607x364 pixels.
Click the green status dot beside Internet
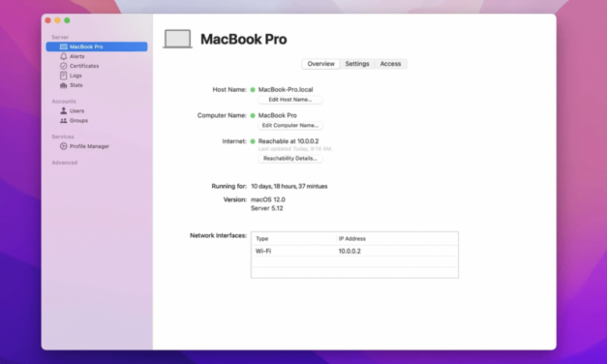pos(253,141)
